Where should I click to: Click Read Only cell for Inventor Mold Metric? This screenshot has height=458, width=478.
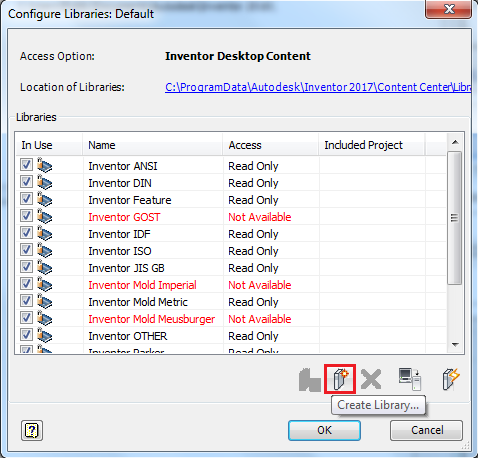pyautogui.click(x=253, y=302)
